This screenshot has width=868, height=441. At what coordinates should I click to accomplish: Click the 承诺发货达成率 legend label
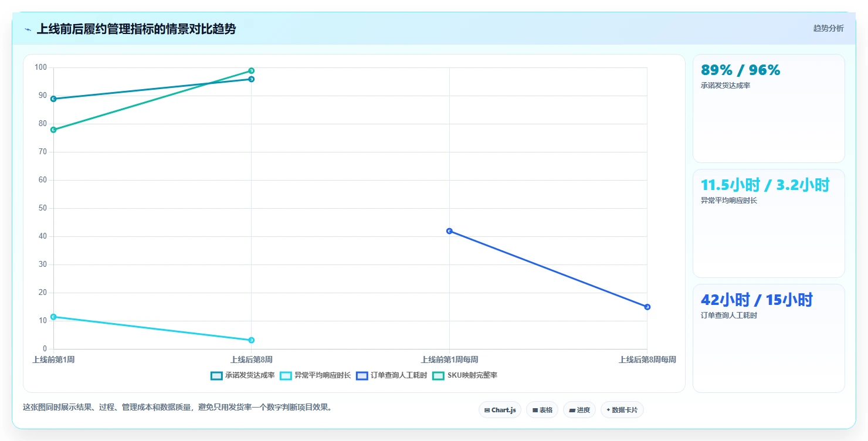click(x=250, y=375)
